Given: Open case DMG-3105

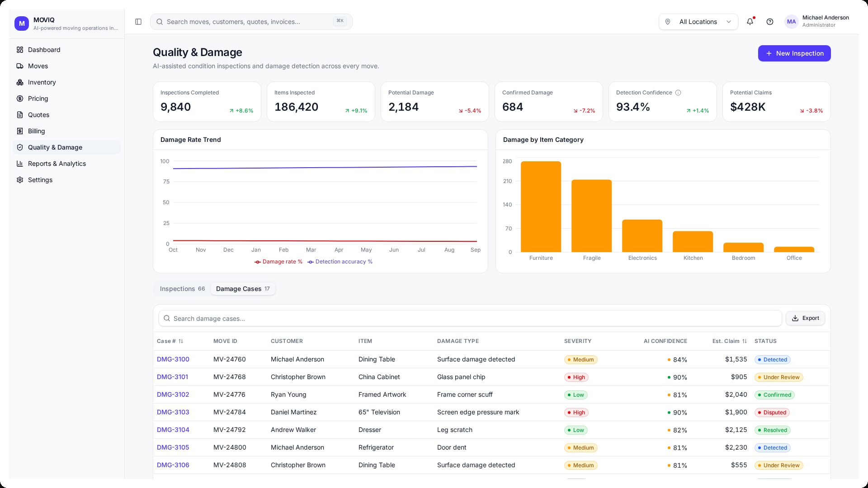Looking at the screenshot, I should [173, 447].
